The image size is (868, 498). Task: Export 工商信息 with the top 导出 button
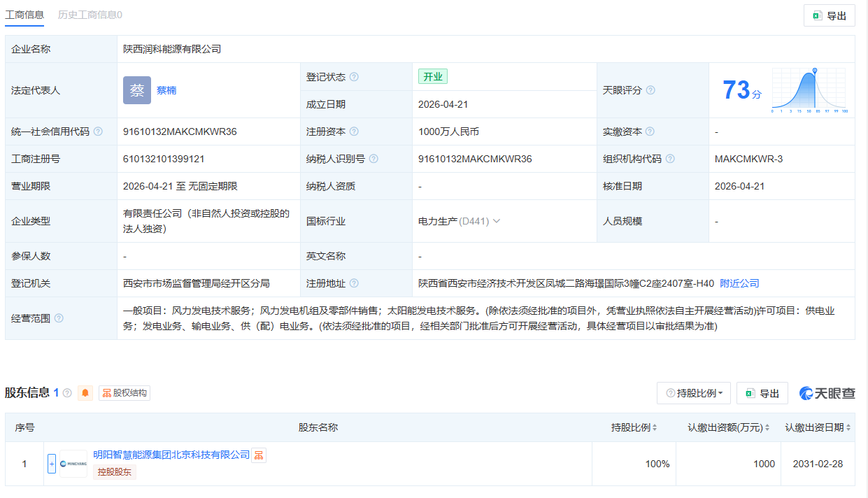pos(830,15)
